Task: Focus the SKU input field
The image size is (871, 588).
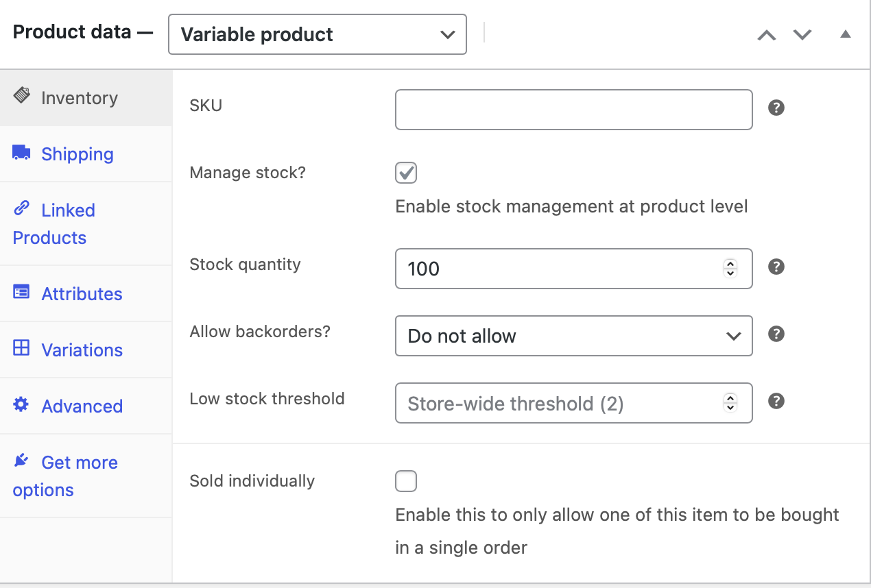Action: (x=574, y=110)
